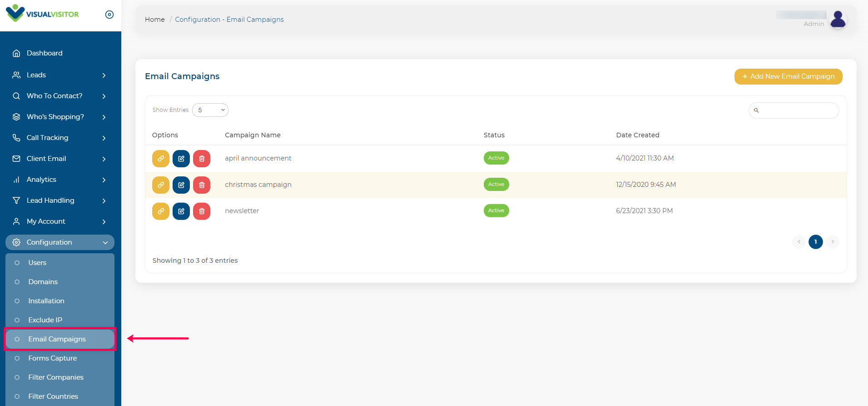Sort by Date Created column header

coord(638,135)
